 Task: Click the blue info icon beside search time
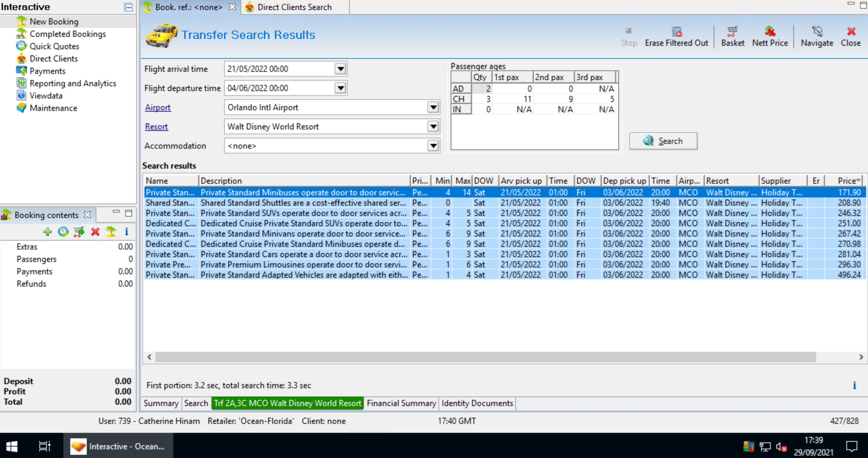point(854,385)
